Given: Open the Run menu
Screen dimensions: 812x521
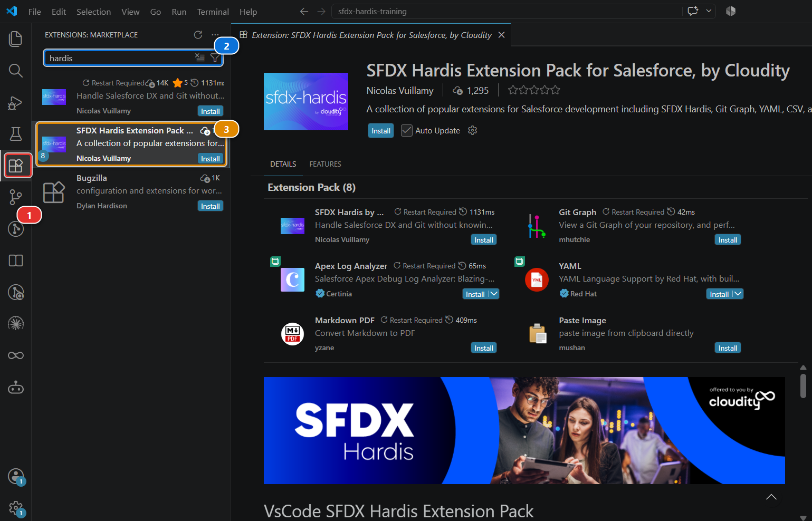Looking at the screenshot, I should pos(179,12).
